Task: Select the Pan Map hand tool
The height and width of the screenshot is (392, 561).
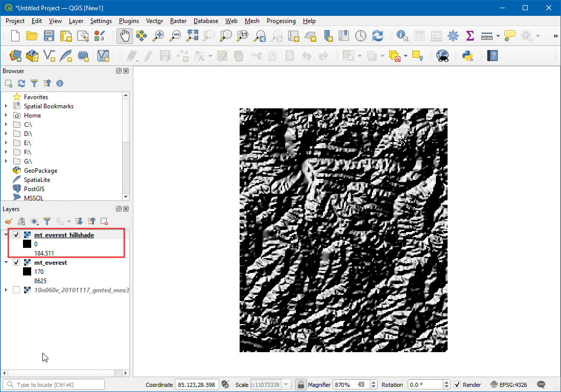Action: pos(125,36)
